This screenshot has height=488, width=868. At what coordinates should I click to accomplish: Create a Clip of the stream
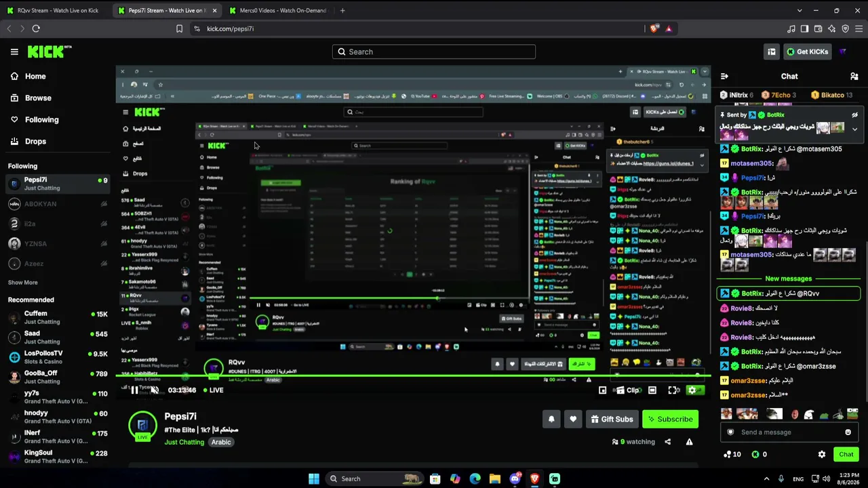(628, 390)
